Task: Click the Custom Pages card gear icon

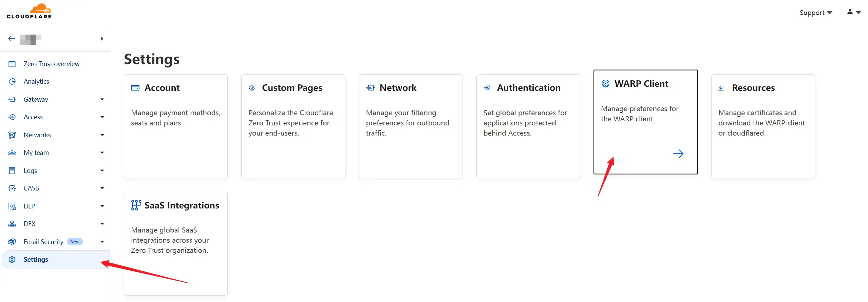Action: coord(252,88)
